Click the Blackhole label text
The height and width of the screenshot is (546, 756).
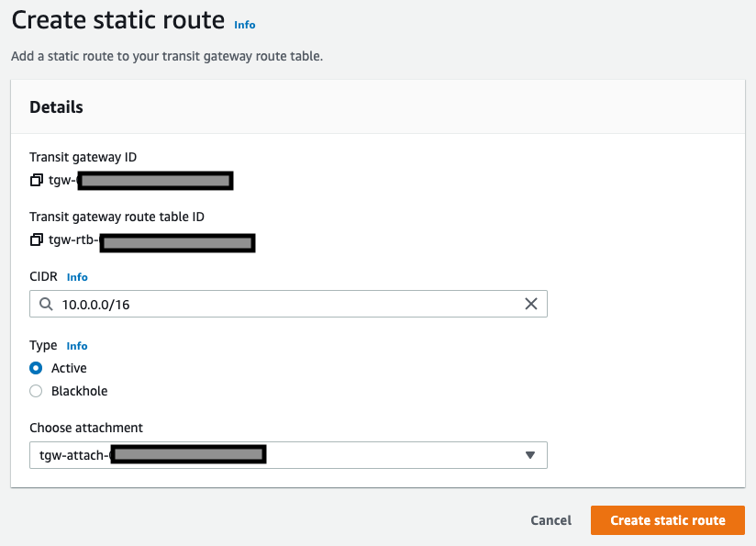click(82, 391)
